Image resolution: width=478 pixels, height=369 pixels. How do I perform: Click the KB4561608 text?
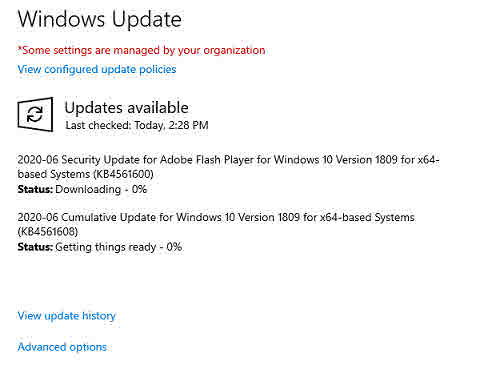click(x=48, y=232)
